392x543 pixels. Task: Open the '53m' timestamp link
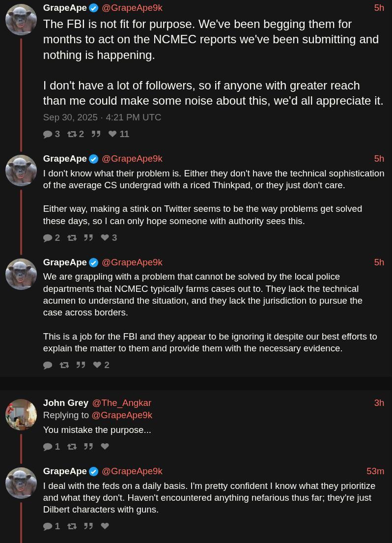tap(375, 471)
